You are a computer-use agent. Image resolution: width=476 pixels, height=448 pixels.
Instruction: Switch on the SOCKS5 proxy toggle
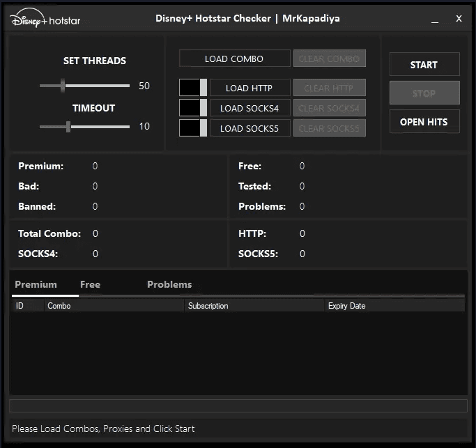coord(193,128)
